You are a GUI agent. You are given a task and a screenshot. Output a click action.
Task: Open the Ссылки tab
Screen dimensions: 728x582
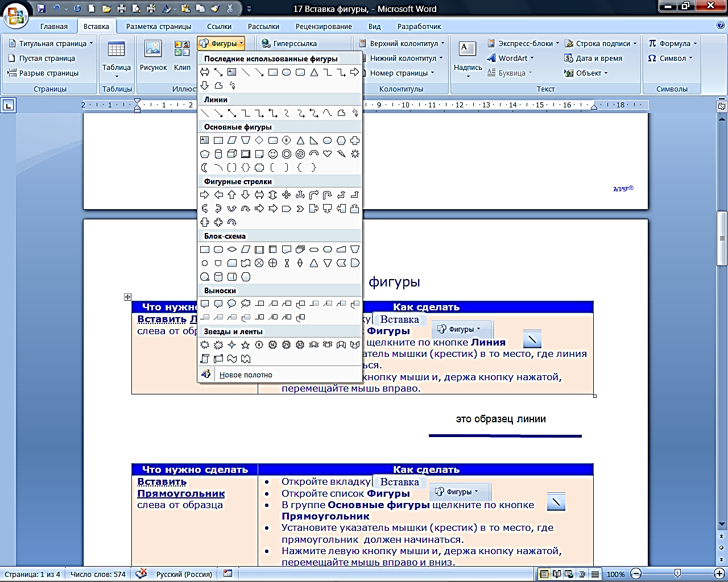[x=219, y=26]
